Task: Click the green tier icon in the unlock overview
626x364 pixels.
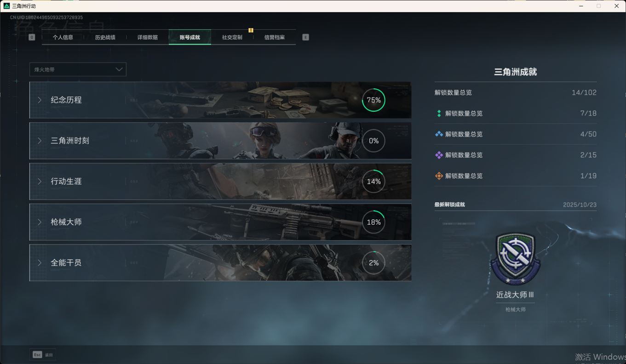Action: 439,113
